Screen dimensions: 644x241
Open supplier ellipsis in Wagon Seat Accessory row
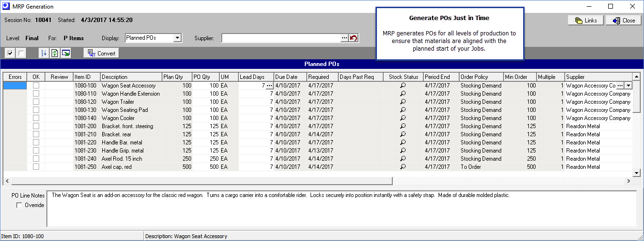[x=620, y=86]
